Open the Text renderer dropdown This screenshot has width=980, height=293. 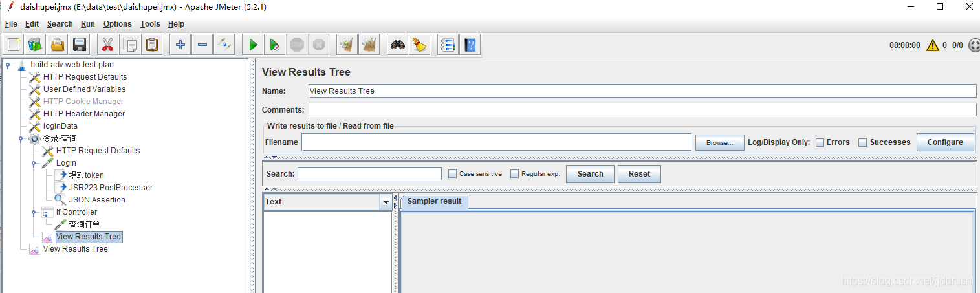[x=386, y=202]
